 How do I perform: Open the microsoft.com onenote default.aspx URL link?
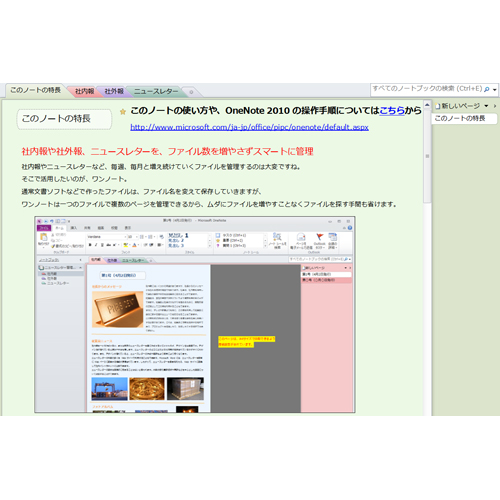pyautogui.click(x=249, y=127)
